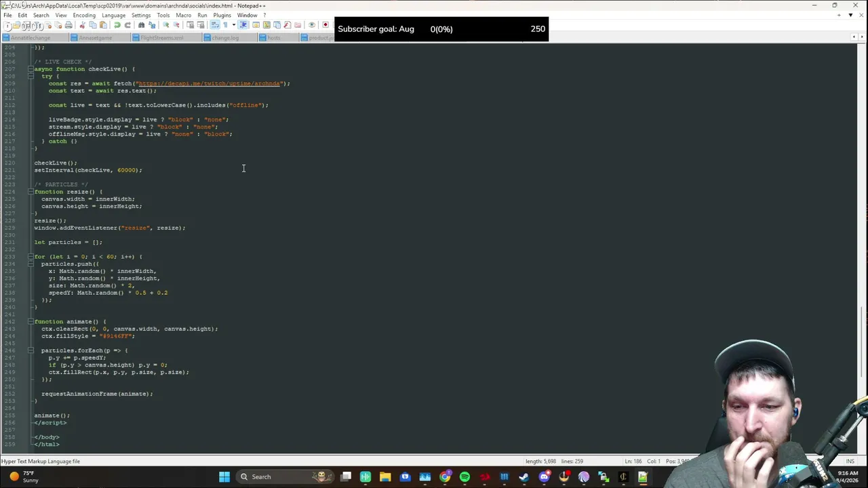Open File Explorer from the taskbar

click(385, 476)
